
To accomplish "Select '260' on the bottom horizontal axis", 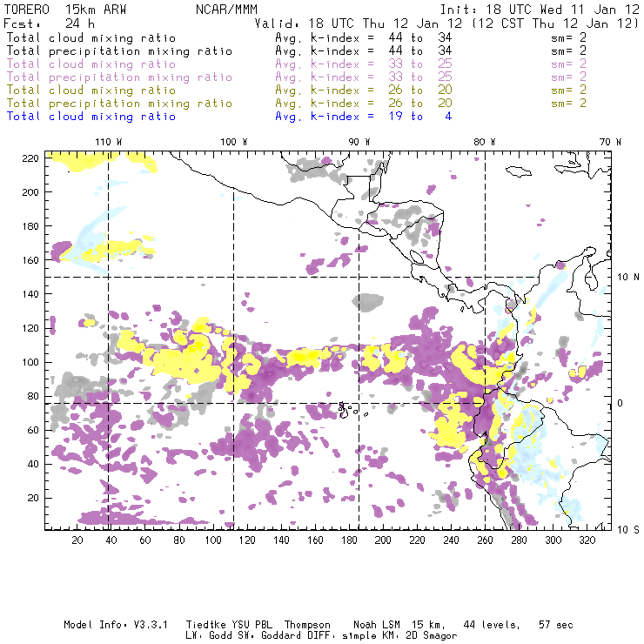I will click(485, 540).
